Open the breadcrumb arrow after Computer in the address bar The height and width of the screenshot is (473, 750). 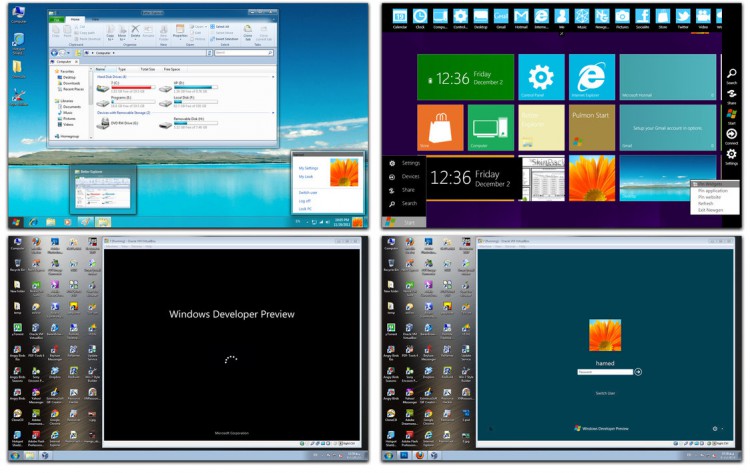point(114,53)
